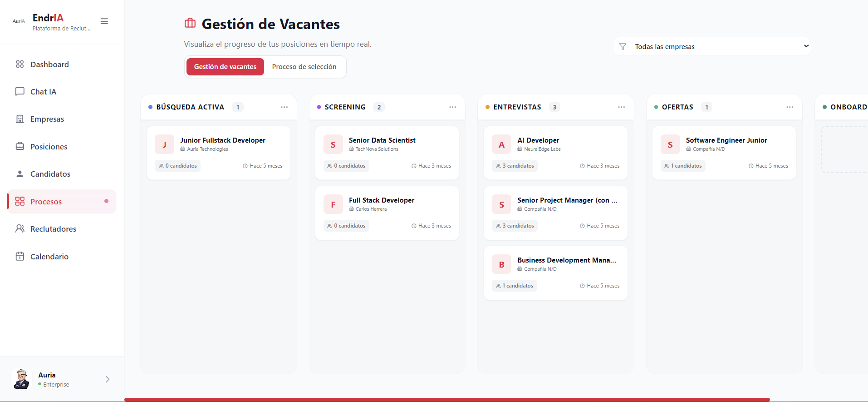Open Ofertas column options menu
Viewport: 868px width, 402px height.
[x=790, y=107]
